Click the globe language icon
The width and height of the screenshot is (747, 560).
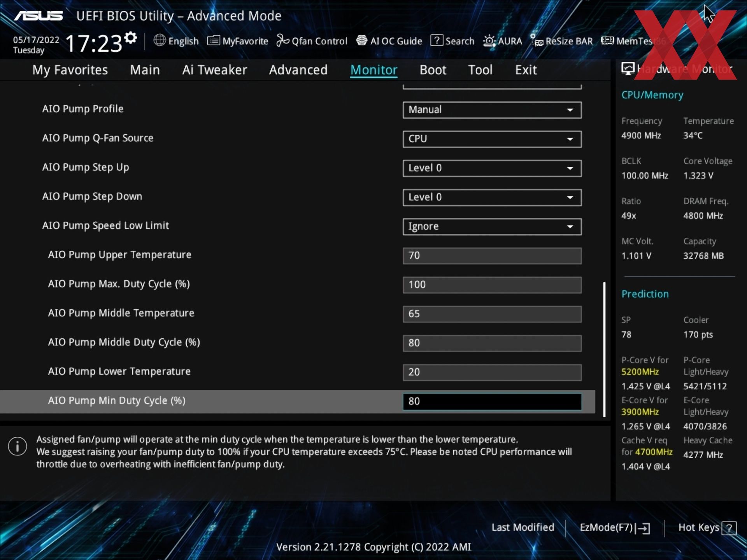click(160, 40)
